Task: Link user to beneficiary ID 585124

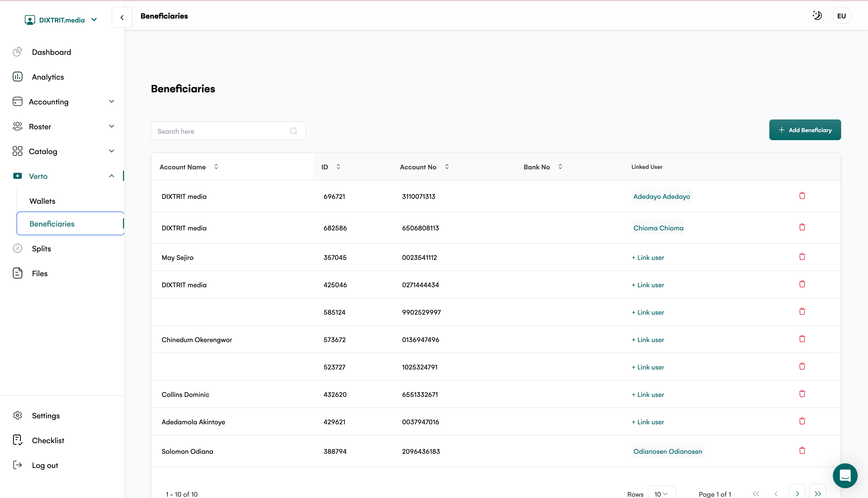Action: click(648, 312)
